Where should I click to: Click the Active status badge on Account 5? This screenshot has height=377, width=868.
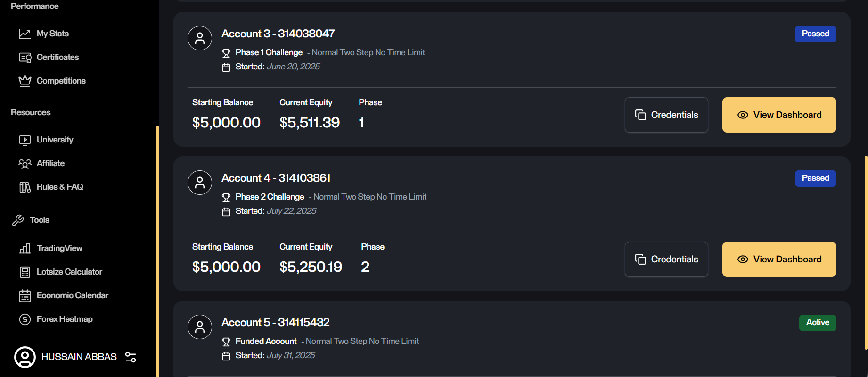click(x=817, y=323)
